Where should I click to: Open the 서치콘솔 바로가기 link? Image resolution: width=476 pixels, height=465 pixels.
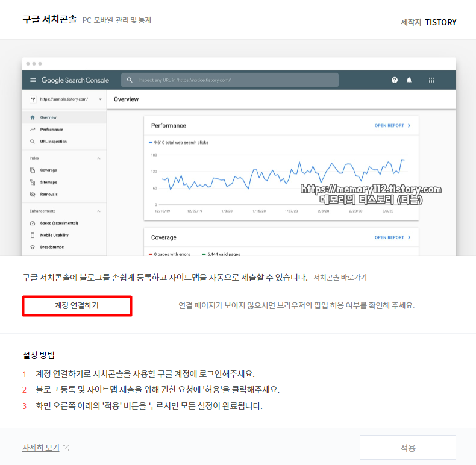340,278
